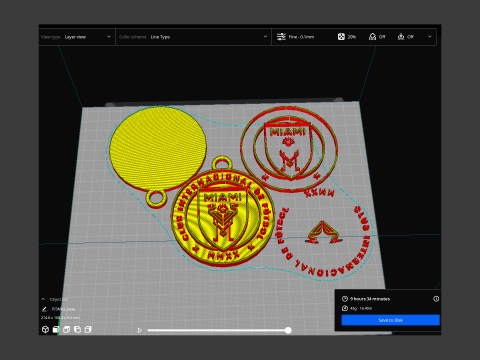Click the 20% infill icon
The height and width of the screenshot is (360, 480).
[341, 37]
